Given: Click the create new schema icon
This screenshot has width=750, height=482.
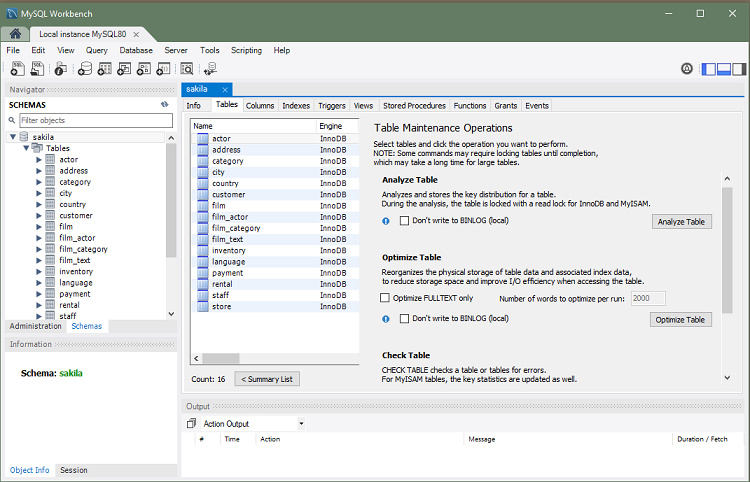Looking at the screenshot, I should click(x=86, y=69).
